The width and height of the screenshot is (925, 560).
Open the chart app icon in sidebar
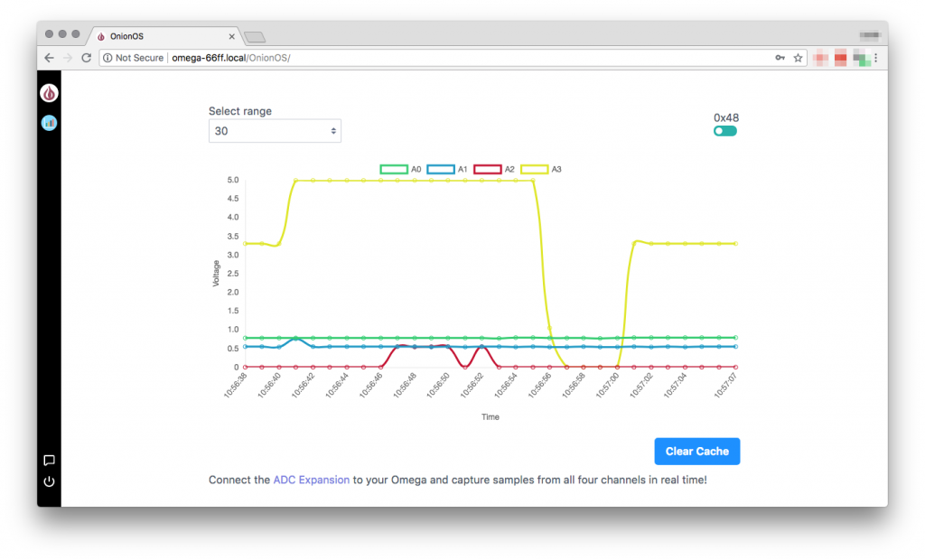(49, 123)
